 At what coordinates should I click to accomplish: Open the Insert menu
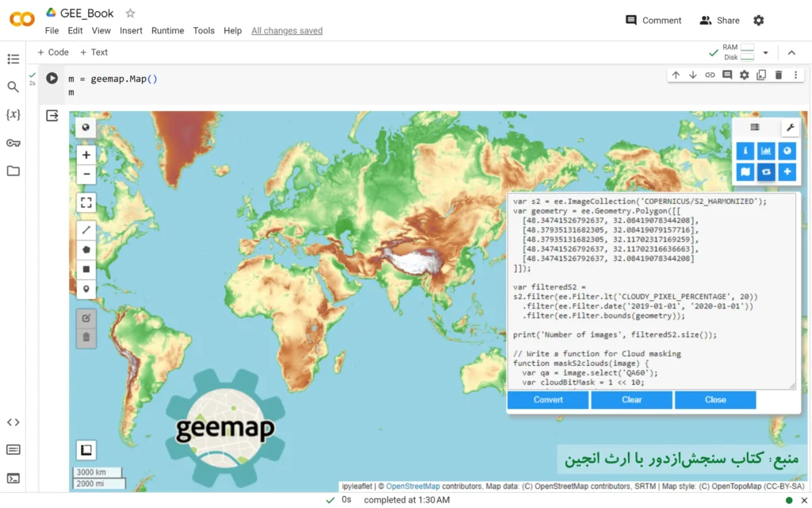point(131,31)
